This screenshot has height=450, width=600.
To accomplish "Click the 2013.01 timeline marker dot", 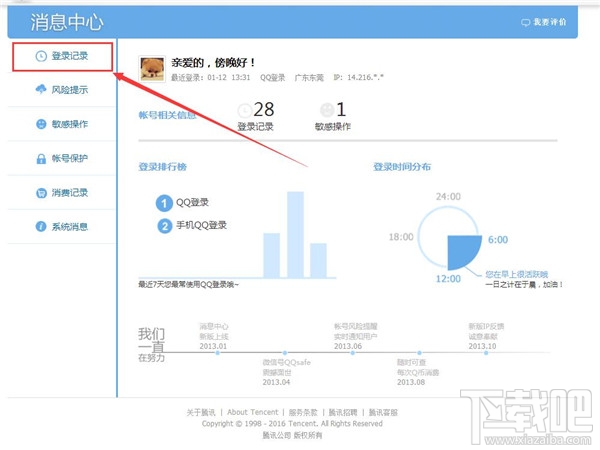I will (x=217, y=353).
